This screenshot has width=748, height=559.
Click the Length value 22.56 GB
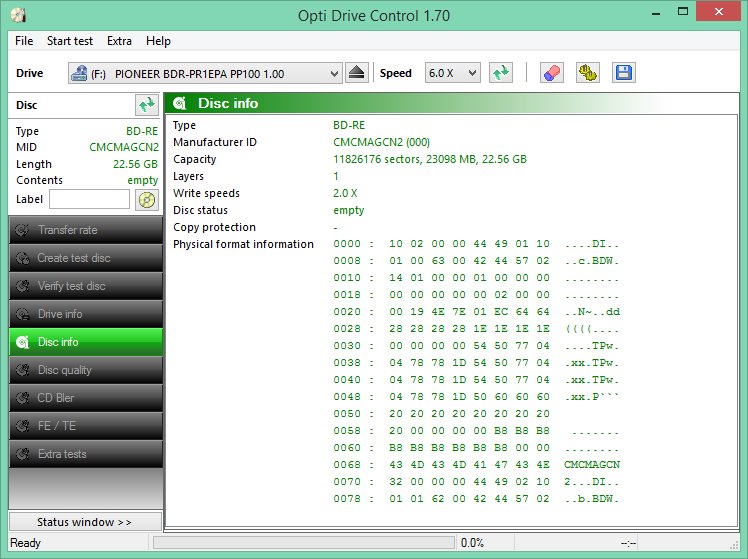point(135,164)
